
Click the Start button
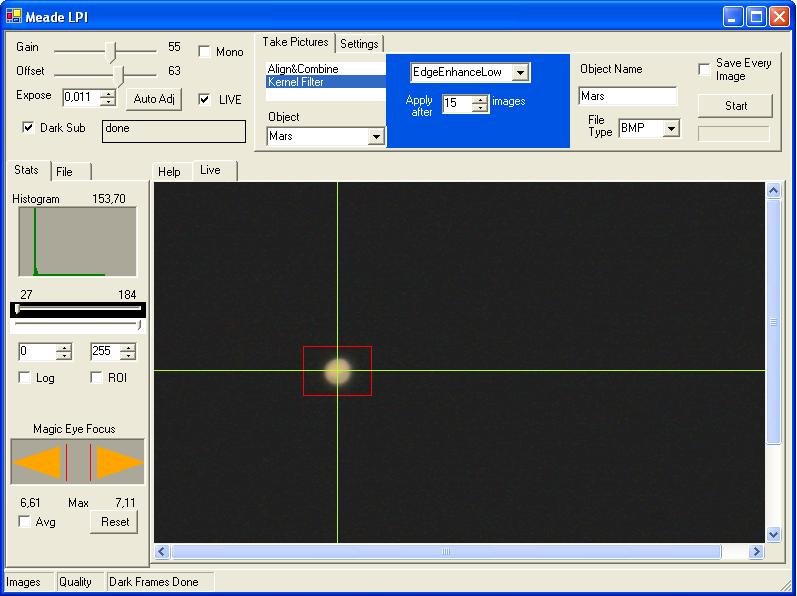click(x=735, y=106)
